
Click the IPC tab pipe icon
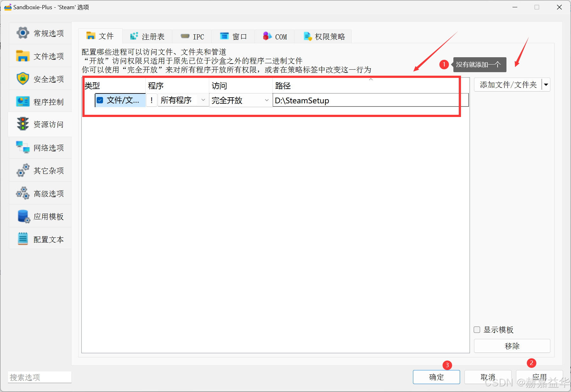(x=185, y=36)
